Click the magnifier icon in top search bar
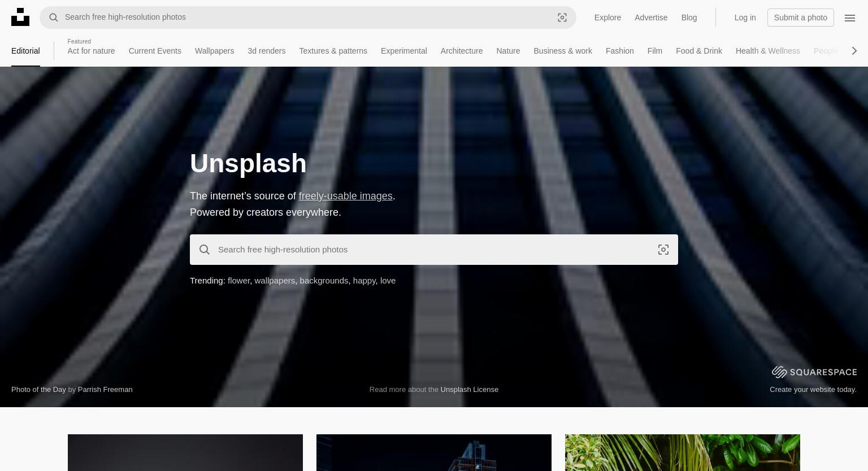 (54, 18)
